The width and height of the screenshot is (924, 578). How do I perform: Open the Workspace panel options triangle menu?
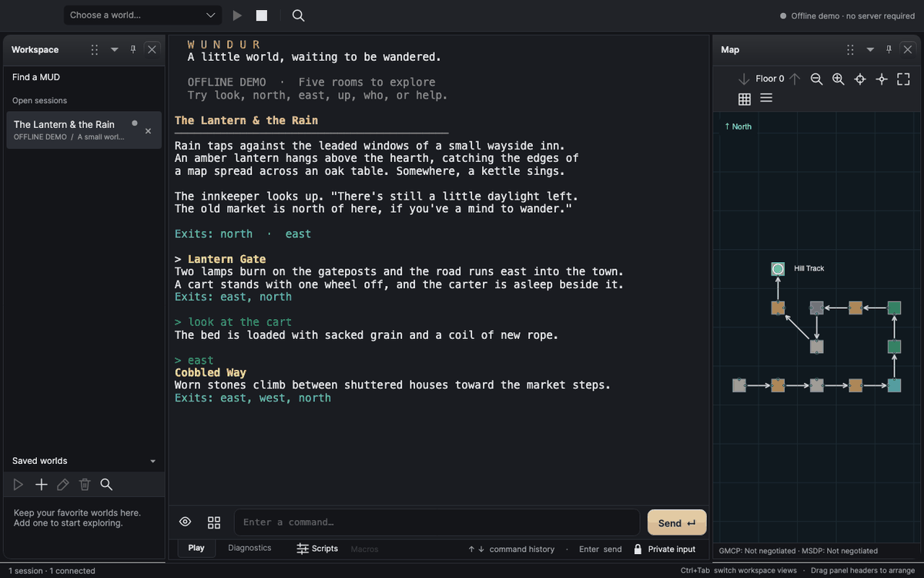tap(115, 49)
